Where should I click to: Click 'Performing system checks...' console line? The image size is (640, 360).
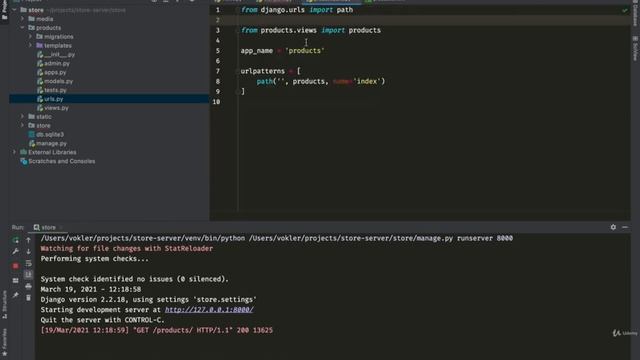[95, 259]
